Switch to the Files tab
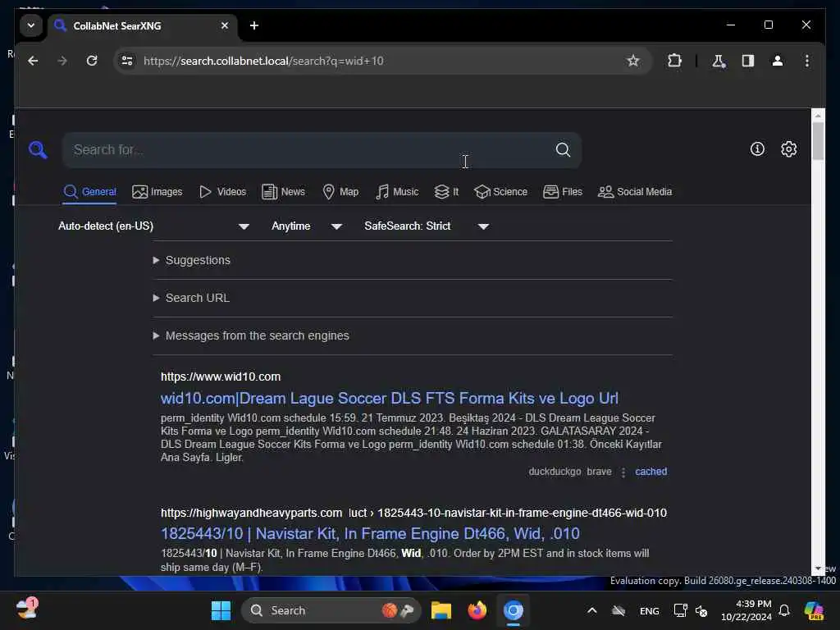Viewport: 840px width, 630px height. 562,192
